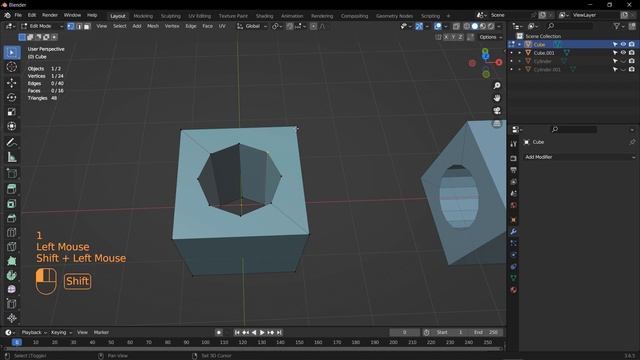Screen dimensions: 640x360
Task: Switch to the UV Editing workspace tab
Action: coord(199,16)
